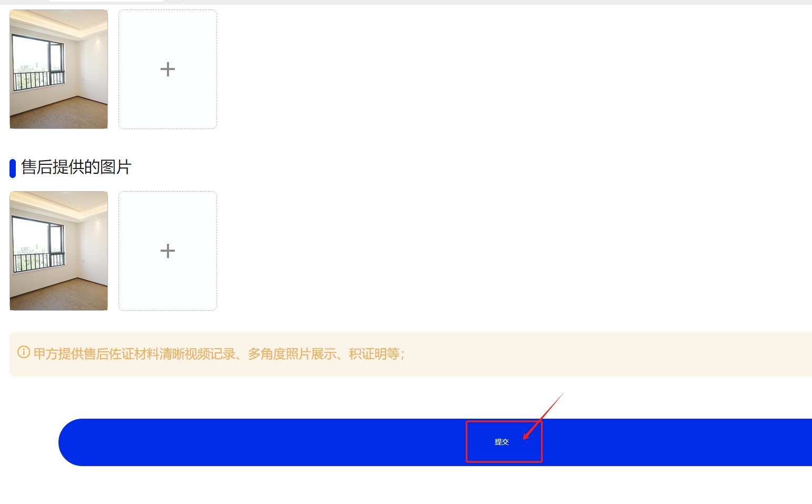Click the orange notice text 甲方提供售后佐证材料
Viewport: 812px width, 504px height.
90,354
